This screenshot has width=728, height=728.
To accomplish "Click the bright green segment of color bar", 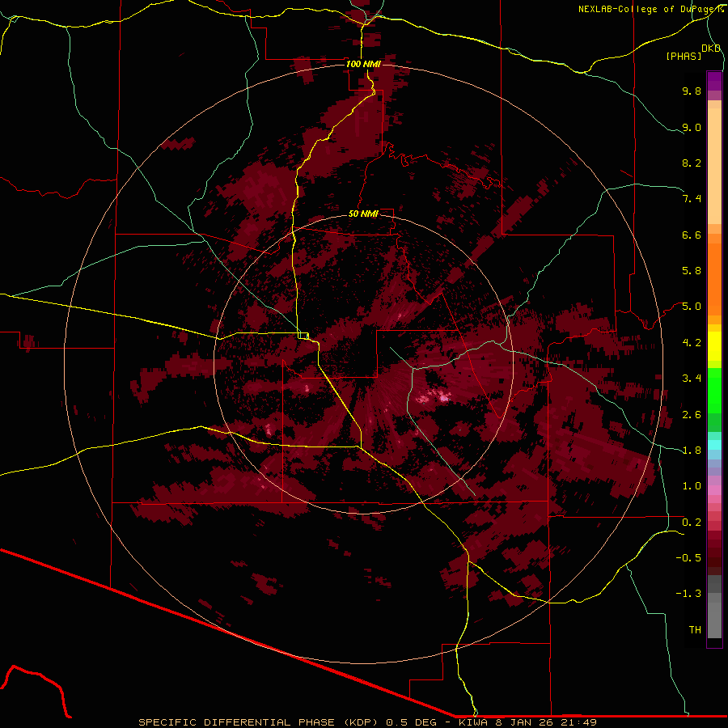I will click(714, 391).
